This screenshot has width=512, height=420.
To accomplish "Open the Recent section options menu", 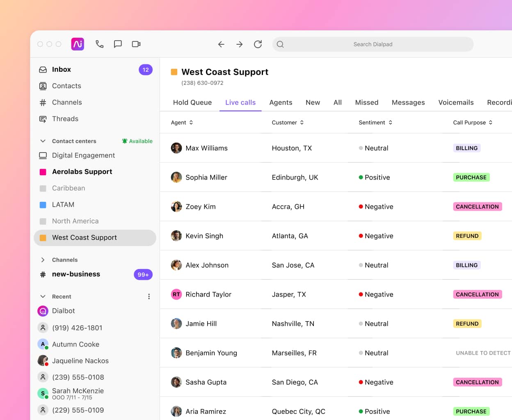I will tap(149, 296).
